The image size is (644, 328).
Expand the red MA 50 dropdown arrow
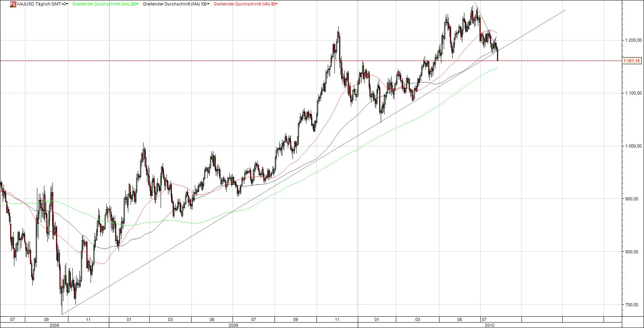click(276, 4)
